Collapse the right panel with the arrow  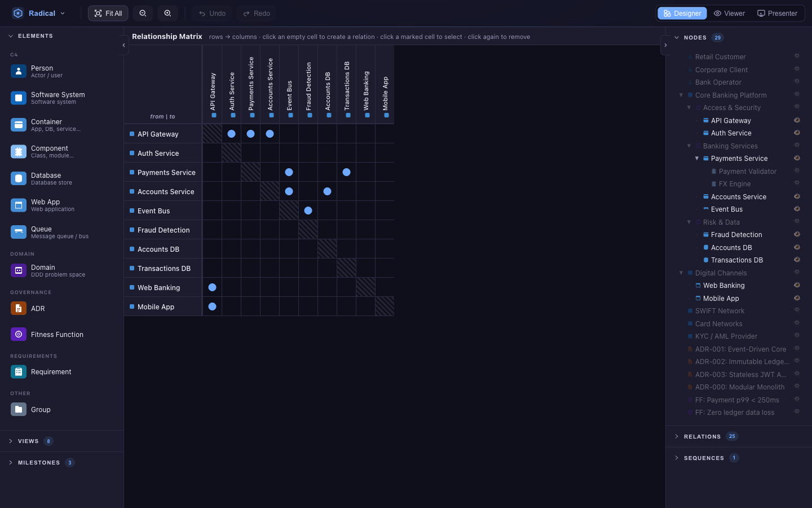(665, 45)
